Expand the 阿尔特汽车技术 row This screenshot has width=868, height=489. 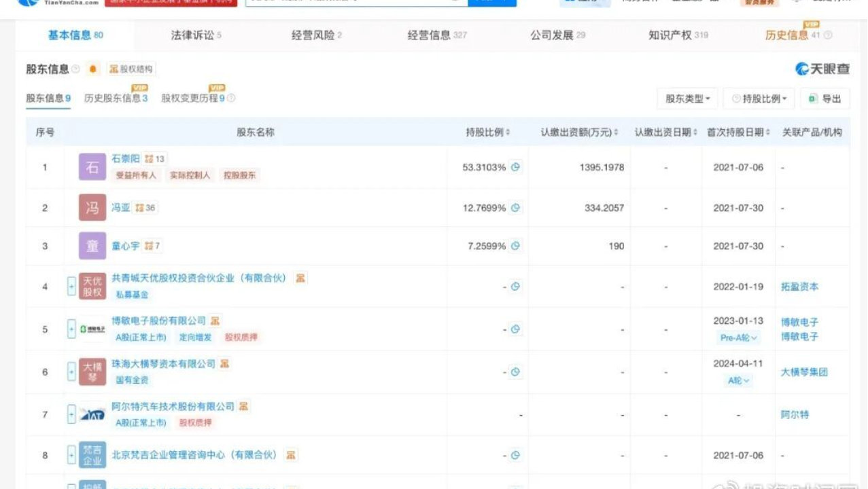[71, 414]
